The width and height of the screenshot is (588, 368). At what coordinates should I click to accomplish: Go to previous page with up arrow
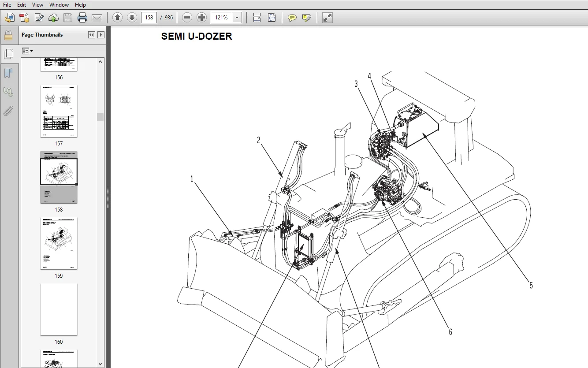117,18
